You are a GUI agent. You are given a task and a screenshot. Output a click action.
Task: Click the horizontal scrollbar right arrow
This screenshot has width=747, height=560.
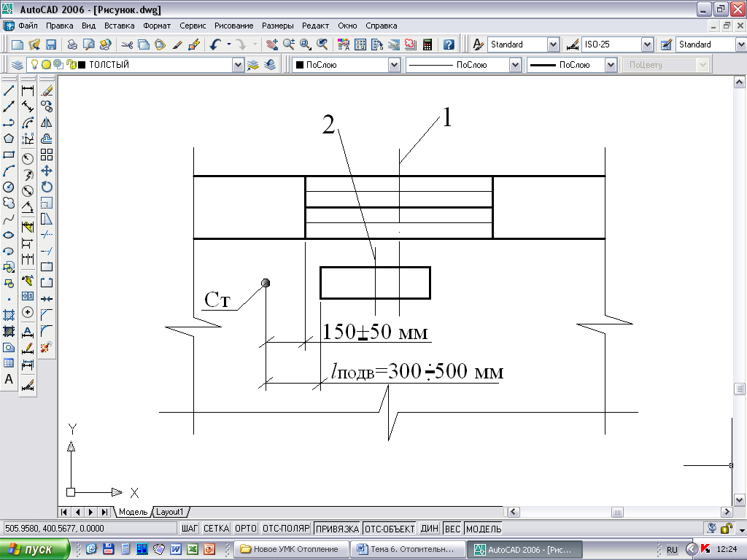[x=727, y=512]
